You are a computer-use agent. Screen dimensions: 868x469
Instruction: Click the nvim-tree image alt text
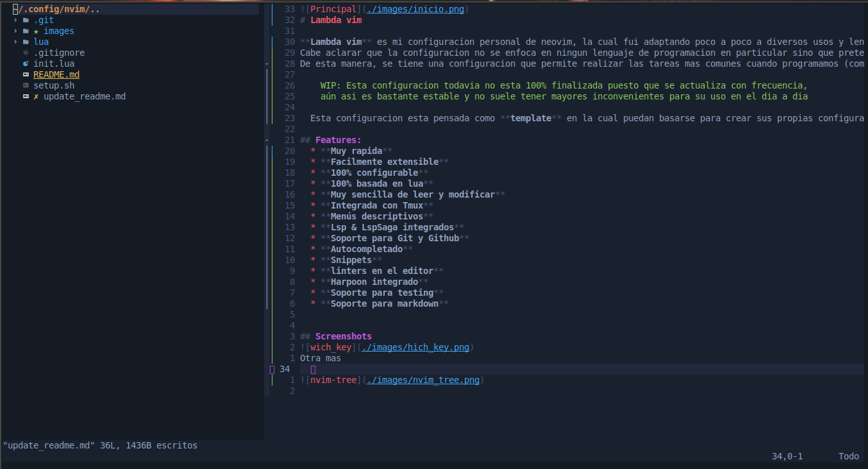click(333, 380)
